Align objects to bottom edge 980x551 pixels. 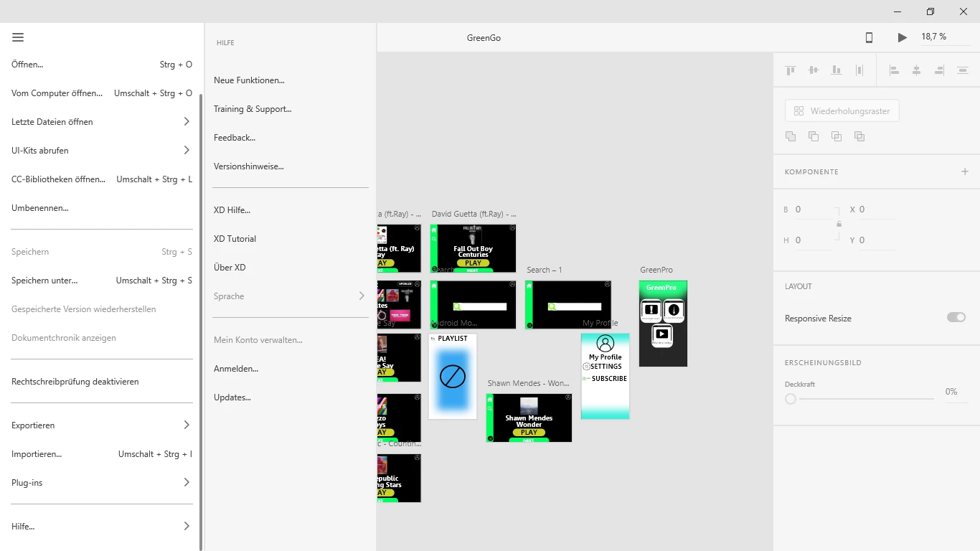[x=836, y=70]
